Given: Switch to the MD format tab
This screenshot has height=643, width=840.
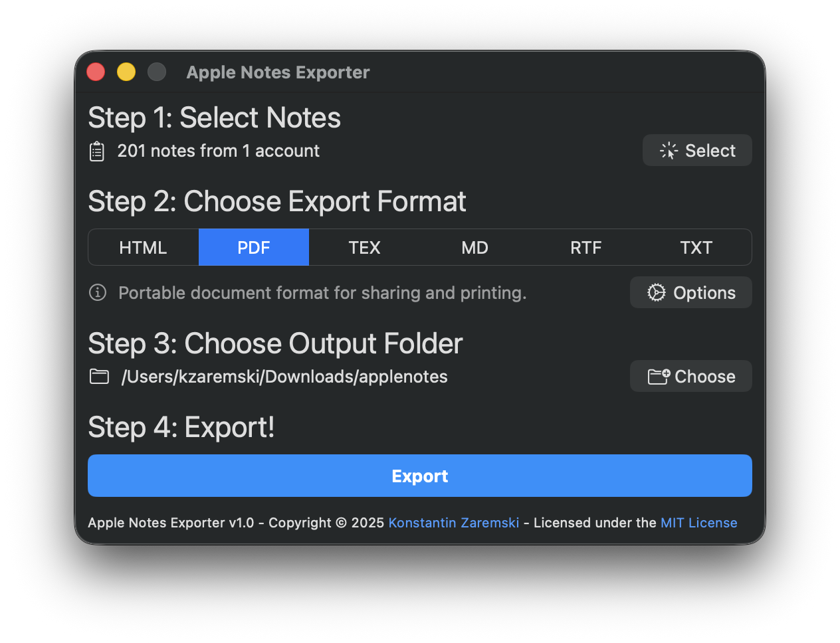Looking at the screenshot, I should pos(474,247).
